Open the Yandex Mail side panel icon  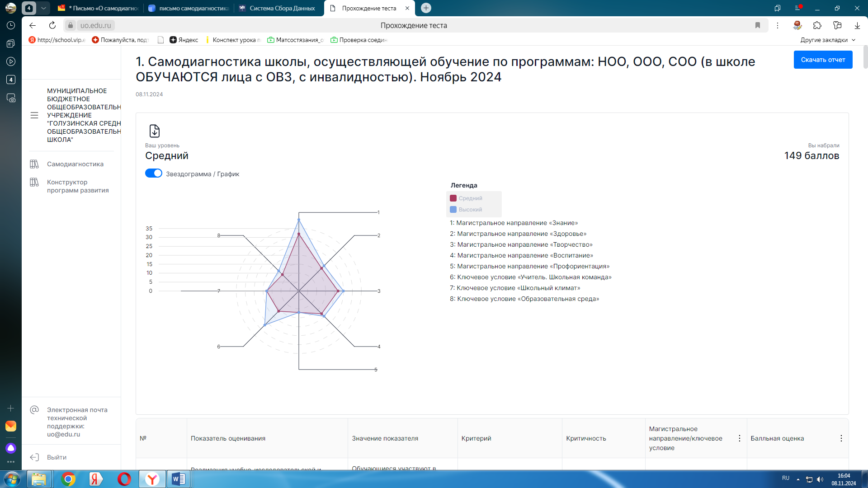pyautogui.click(x=11, y=426)
